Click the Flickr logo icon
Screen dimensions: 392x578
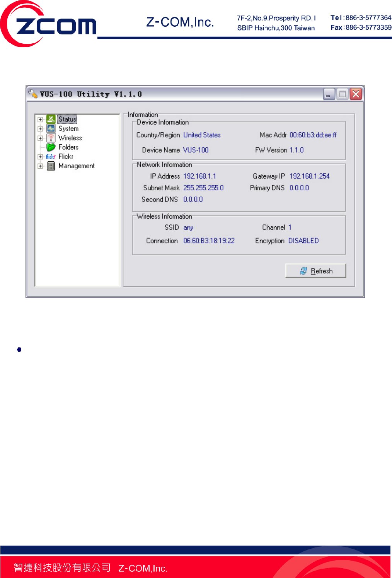(51, 157)
